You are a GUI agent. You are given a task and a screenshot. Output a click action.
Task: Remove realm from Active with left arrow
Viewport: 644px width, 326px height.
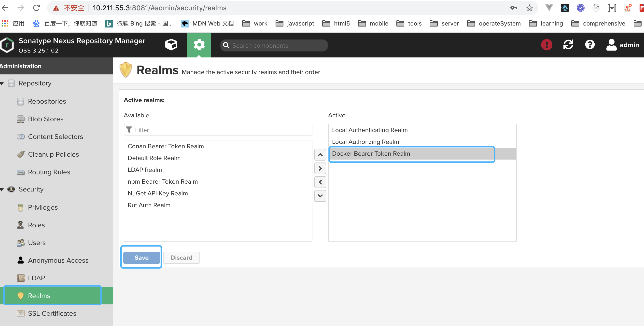coord(320,182)
